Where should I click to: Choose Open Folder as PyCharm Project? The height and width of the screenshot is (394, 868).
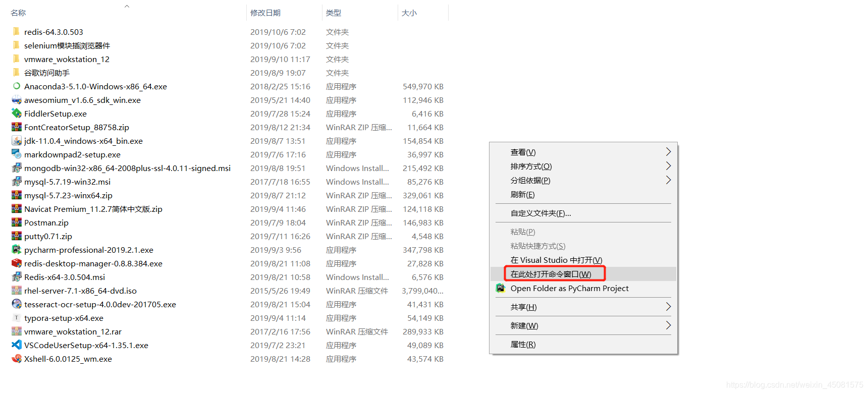[583, 288]
